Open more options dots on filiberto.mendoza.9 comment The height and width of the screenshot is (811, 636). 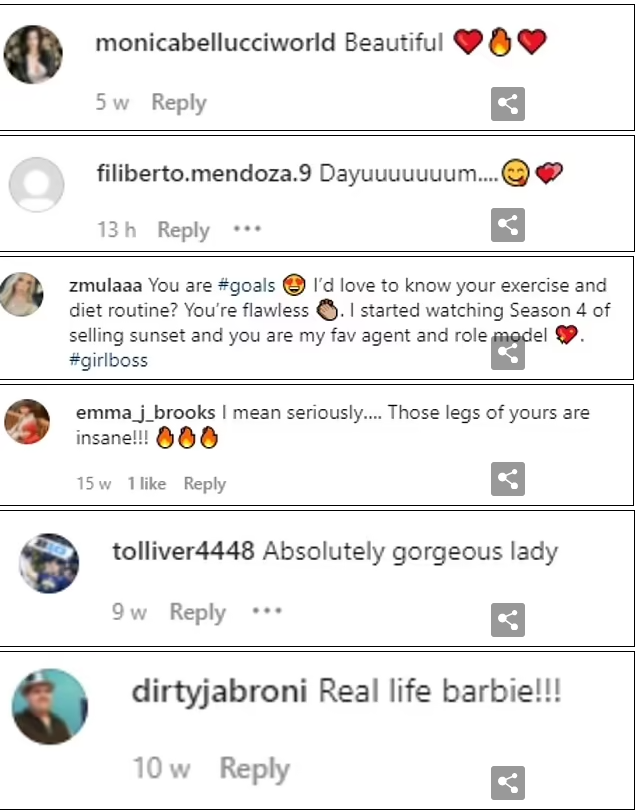click(x=247, y=229)
